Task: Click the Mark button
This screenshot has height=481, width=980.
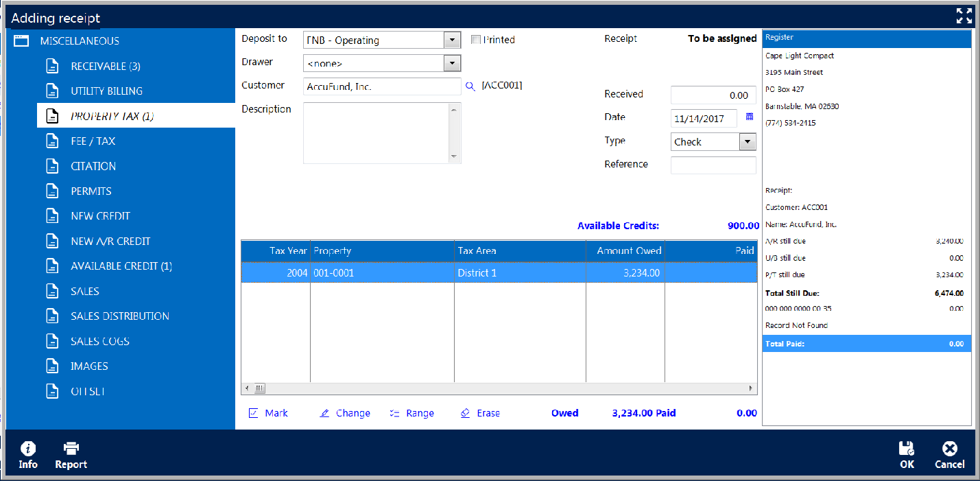Action: [x=268, y=413]
